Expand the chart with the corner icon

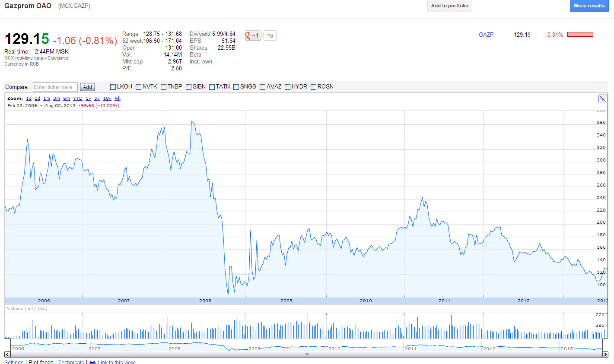point(602,98)
